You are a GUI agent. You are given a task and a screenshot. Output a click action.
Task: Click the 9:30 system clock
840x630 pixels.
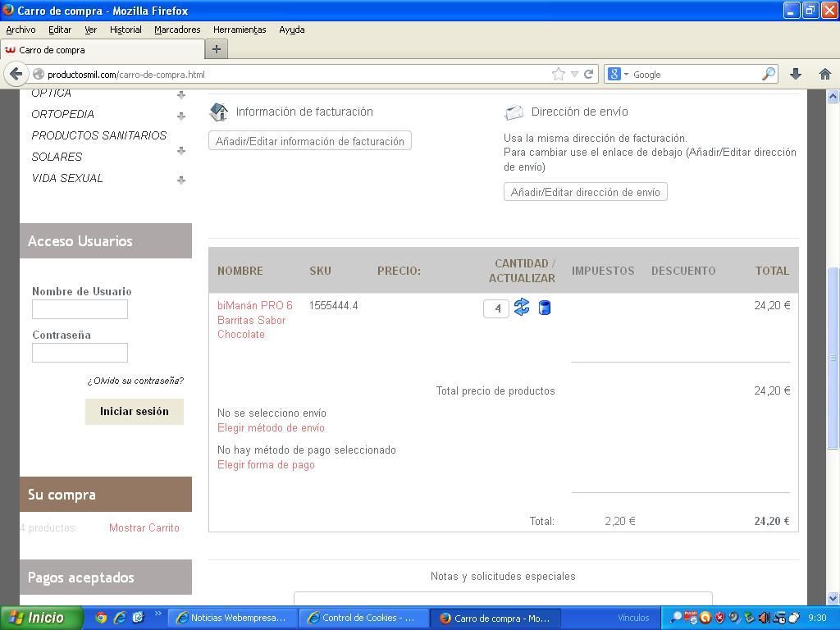(817, 618)
